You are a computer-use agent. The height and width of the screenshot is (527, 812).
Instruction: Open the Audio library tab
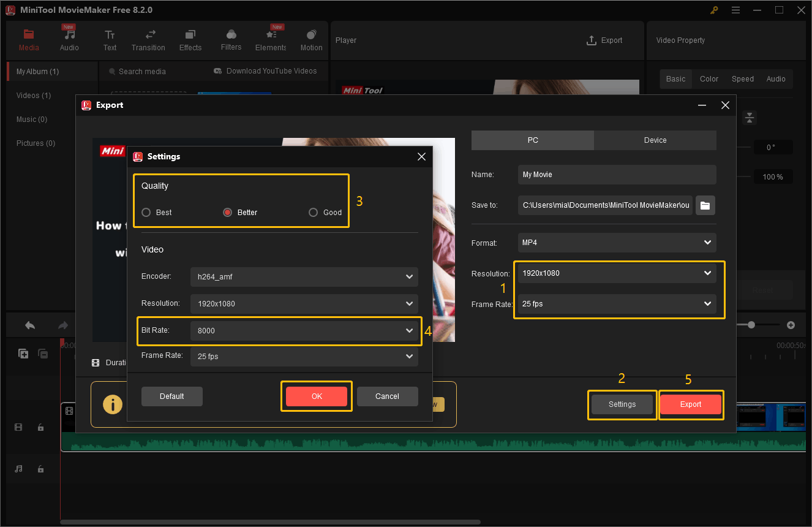click(x=69, y=40)
